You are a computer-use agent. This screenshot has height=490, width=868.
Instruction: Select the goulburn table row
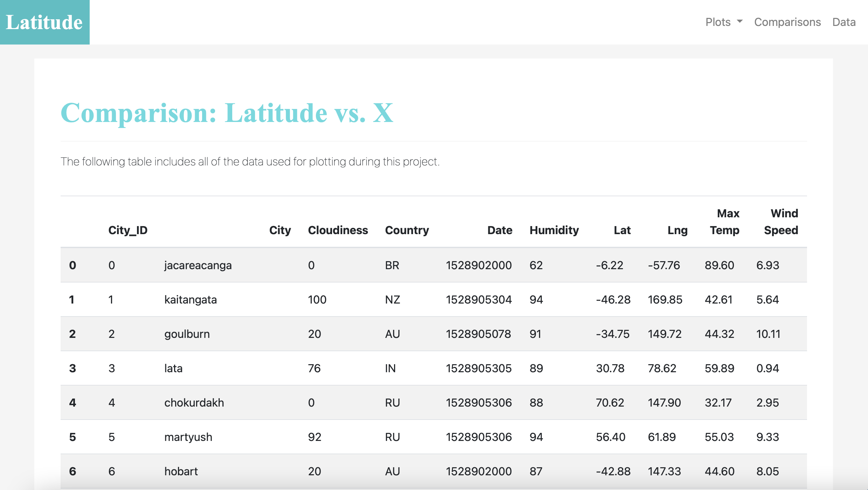(x=187, y=334)
